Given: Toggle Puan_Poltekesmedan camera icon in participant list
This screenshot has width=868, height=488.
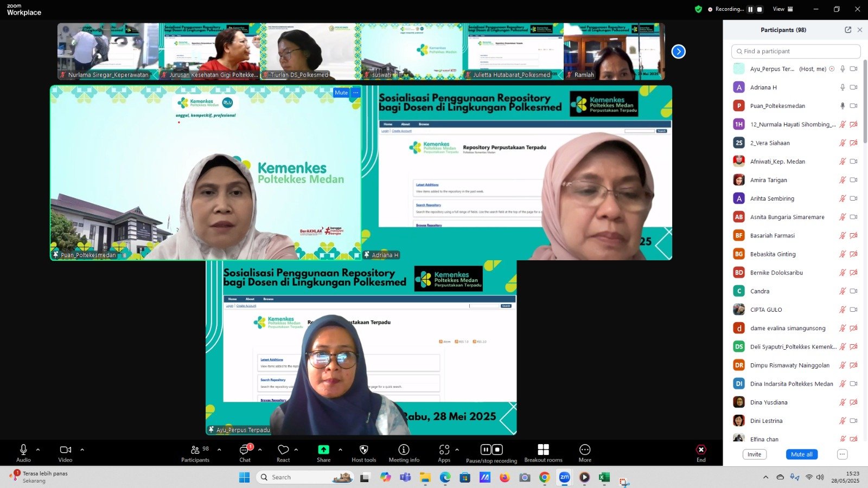Looking at the screenshot, I should click(x=853, y=106).
